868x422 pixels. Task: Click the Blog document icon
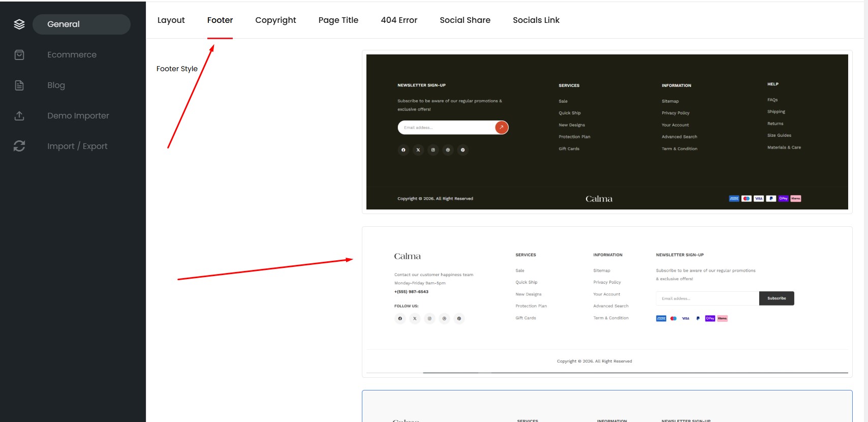[x=19, y=85]
